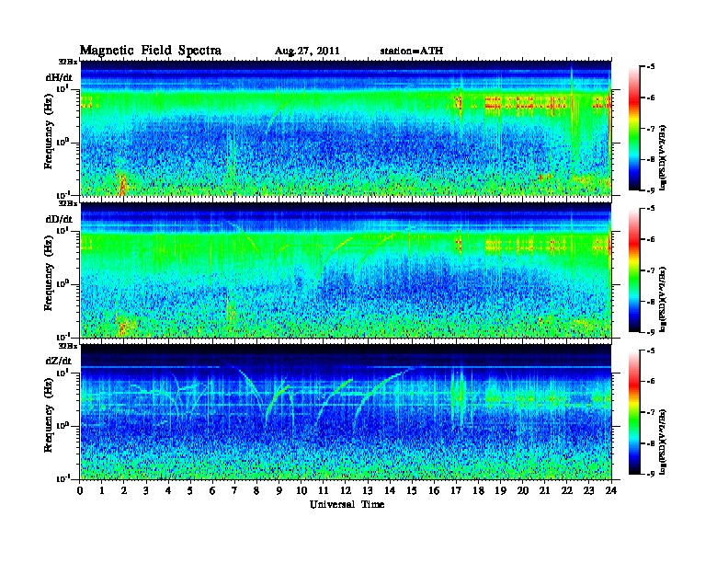Viewport: 728px width, 563px height.
Task: Click the 10^0 frequency tick of dD/dt panel
Action: 63,283
